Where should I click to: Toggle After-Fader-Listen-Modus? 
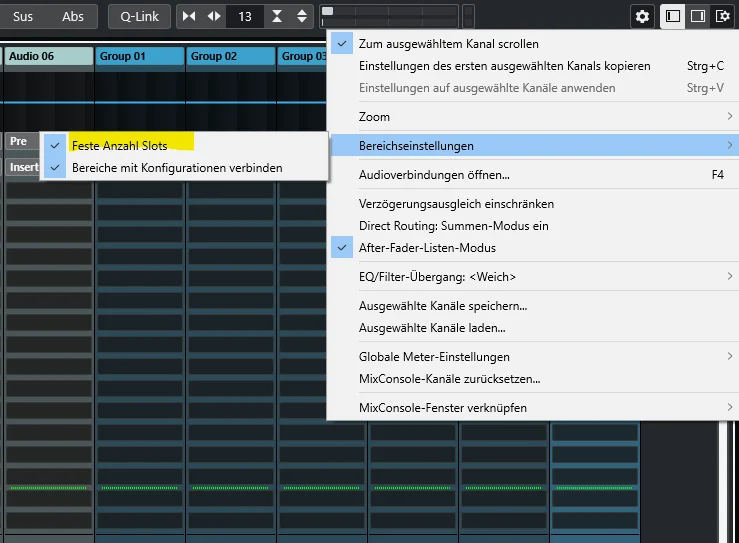[x=533, y=248]
